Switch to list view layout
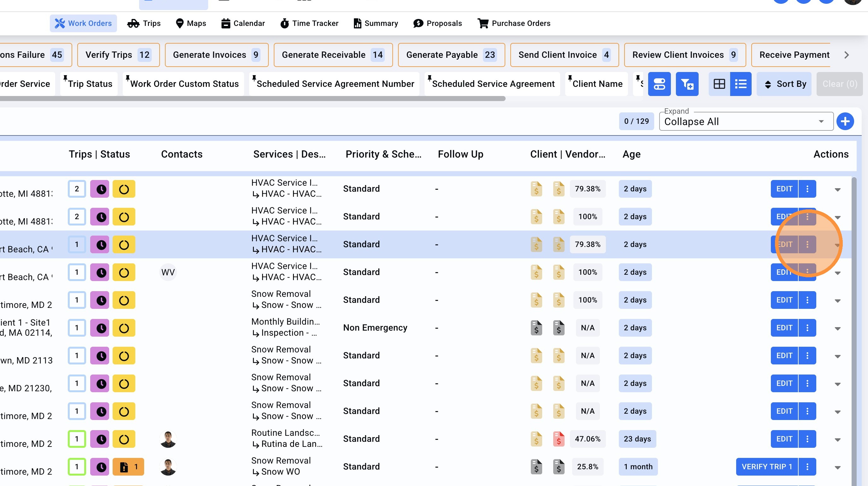 740,84
